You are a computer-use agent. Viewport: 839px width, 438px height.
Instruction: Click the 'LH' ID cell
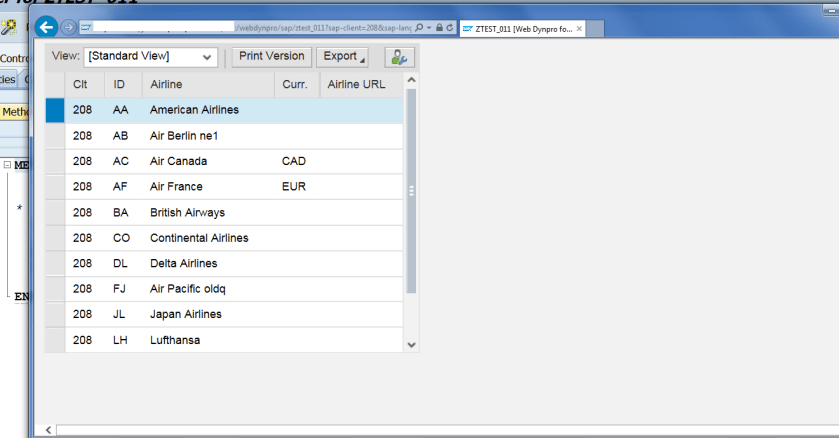pos(124,340)
